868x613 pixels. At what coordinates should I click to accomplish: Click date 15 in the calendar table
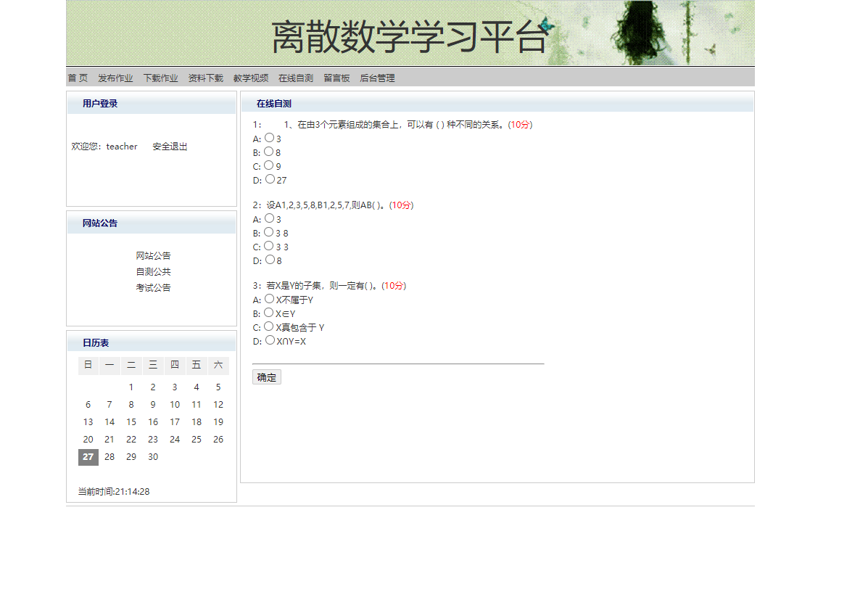tap(131, 421)
